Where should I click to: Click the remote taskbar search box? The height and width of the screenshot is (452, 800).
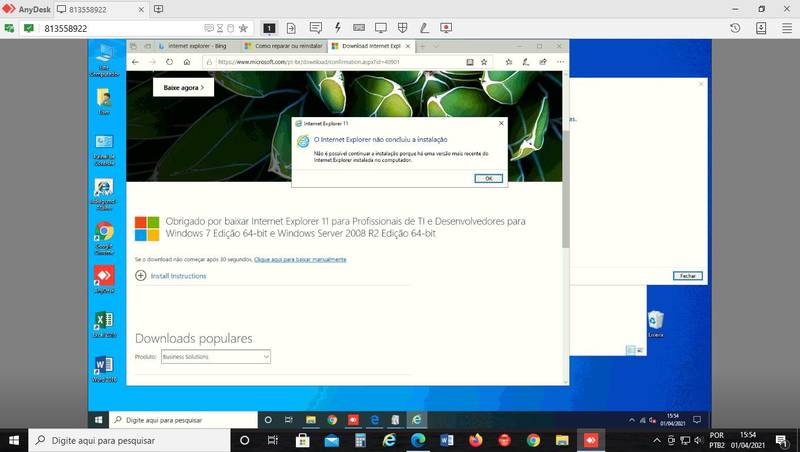tap(184, 420)
